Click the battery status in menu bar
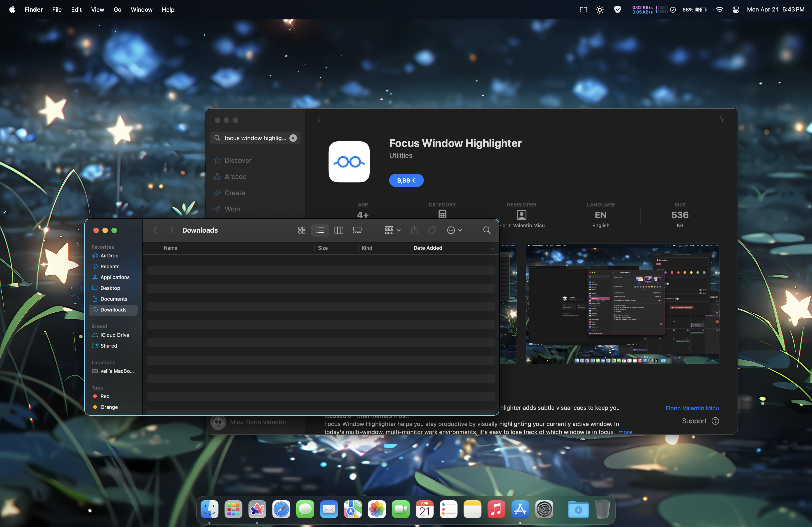The image size is (812, 527). [x=694, y=9]
